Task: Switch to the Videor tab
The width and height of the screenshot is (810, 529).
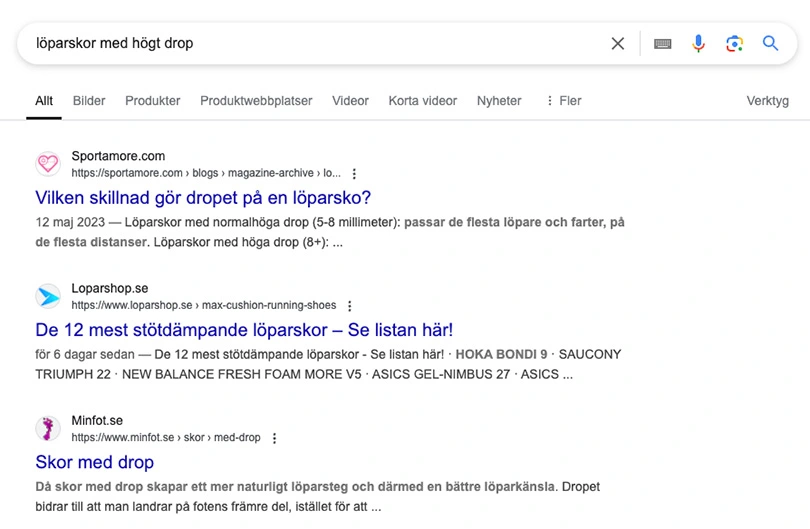Action: tap(350, 101)
